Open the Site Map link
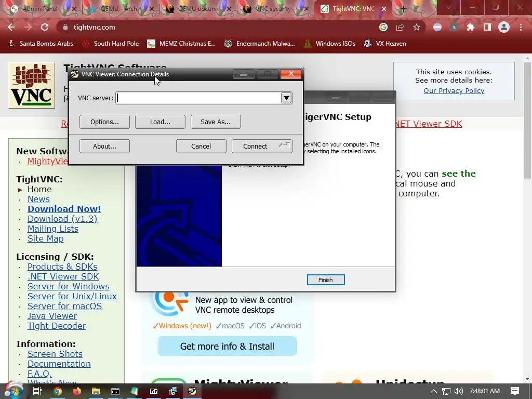The image size is (532, 399). 46,238
